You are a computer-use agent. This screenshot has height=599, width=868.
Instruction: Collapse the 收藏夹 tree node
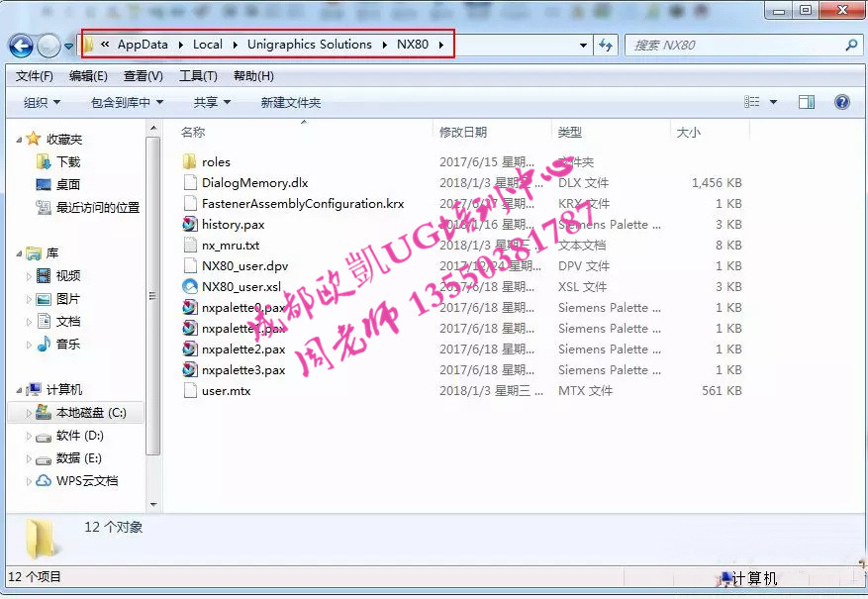coord(19,140)
